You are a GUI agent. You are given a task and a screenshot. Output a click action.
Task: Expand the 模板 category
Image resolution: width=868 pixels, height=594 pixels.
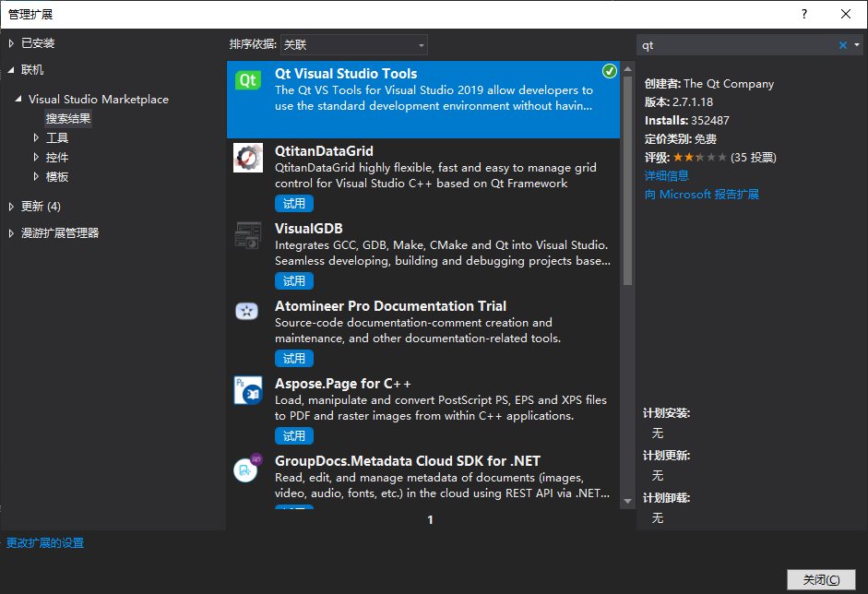pyautogui.click(x=36, y=176)
